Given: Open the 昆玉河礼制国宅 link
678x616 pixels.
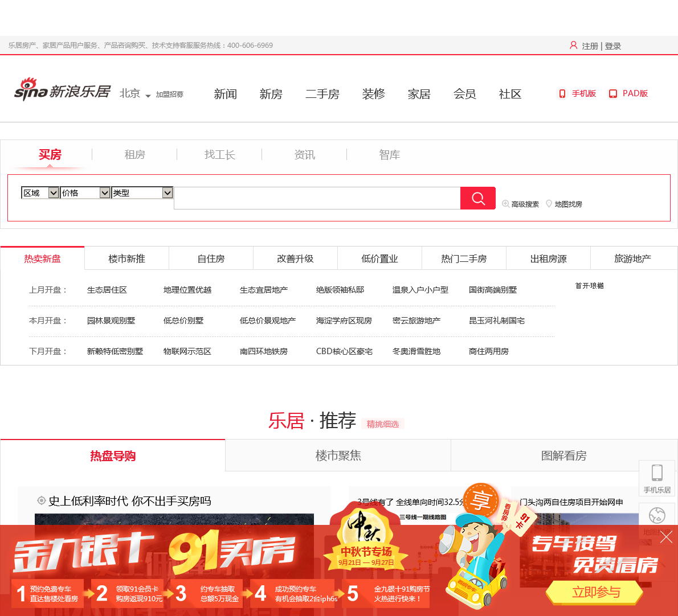Looking at the screenshot, I should [x=497, y=321].
